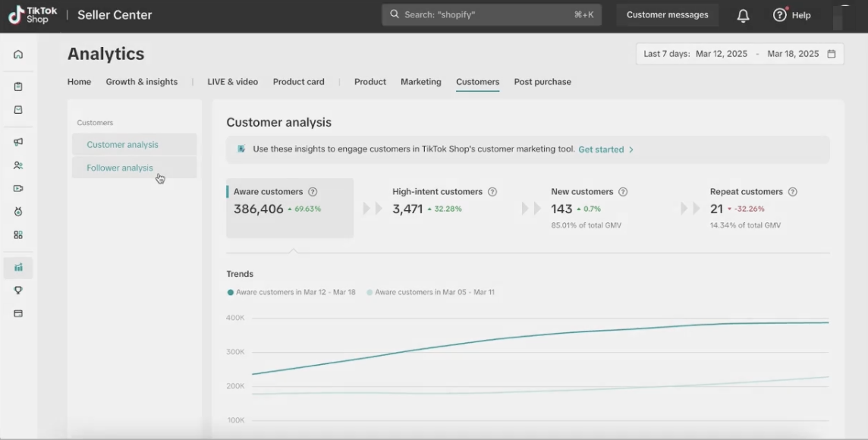Open Customer messages button
The image size is (868, 440).
click(x=667, y=15)
